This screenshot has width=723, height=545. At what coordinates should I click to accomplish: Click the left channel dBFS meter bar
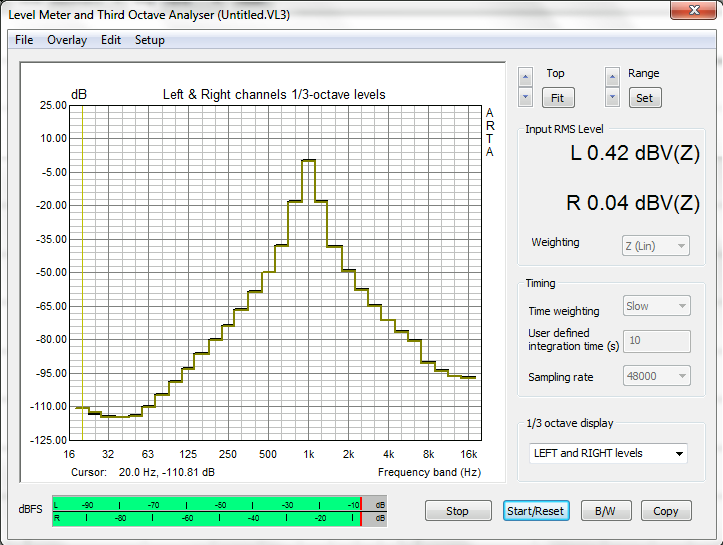coord(219,504)
